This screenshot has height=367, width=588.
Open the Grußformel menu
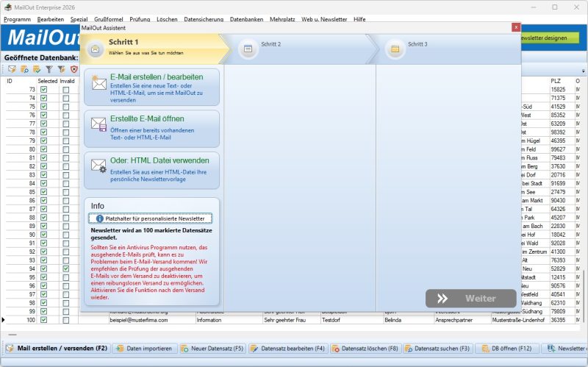click(x=108, y=19)
